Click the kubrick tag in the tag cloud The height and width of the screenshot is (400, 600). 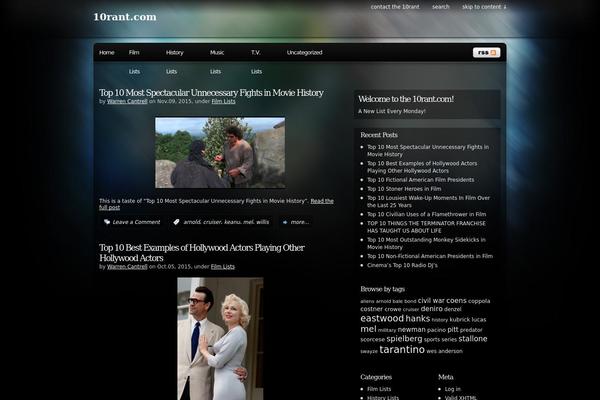460,320
